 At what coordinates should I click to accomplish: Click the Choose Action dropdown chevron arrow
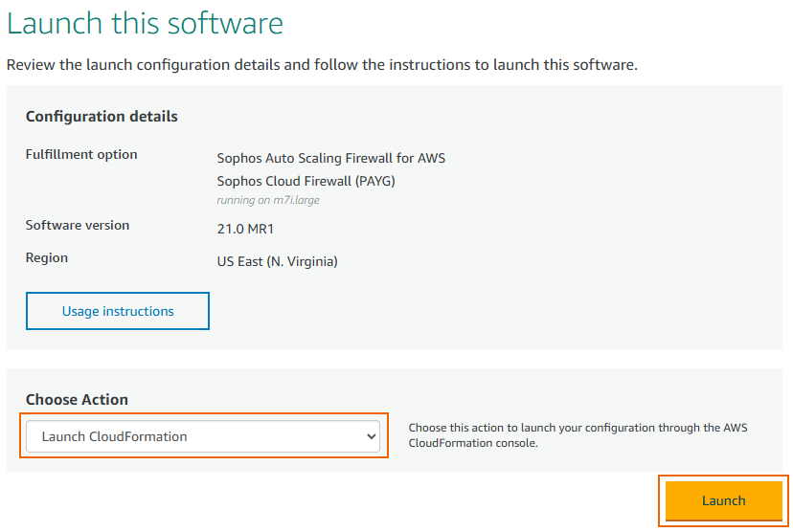372,436
